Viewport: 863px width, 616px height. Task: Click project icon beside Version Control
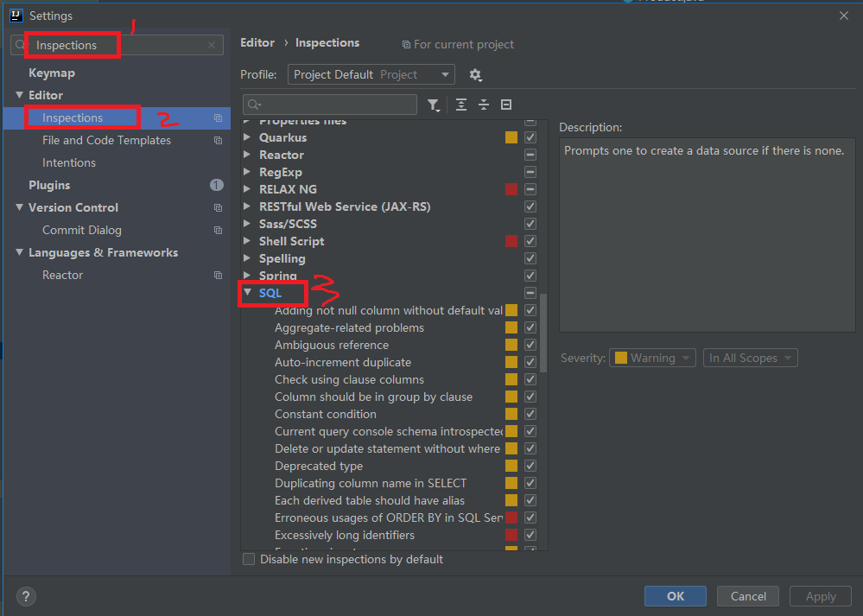pos(218,207)
